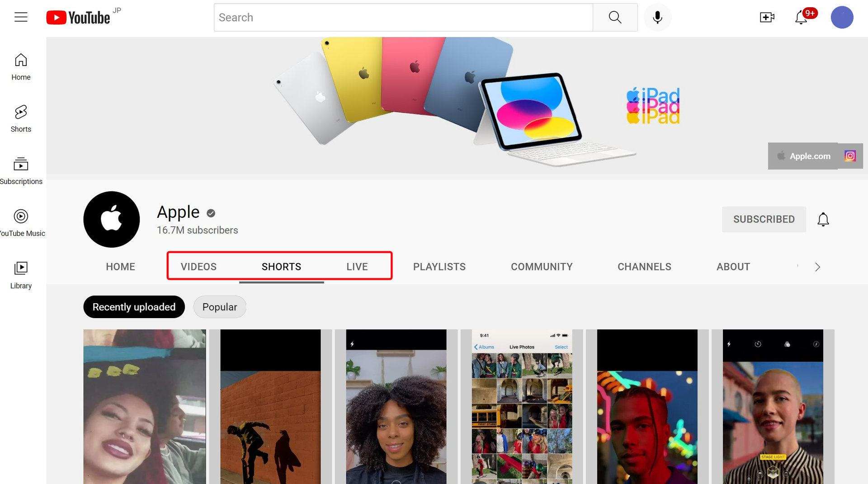Click the Create video icon
Viewport: 868px width, 484px height.
(x=767, y=17)
